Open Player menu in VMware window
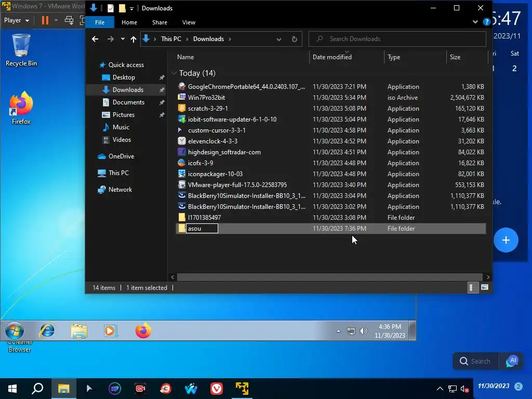Viewport: 532px width, 399px height. pyautogui.click(x=16, y=20)
